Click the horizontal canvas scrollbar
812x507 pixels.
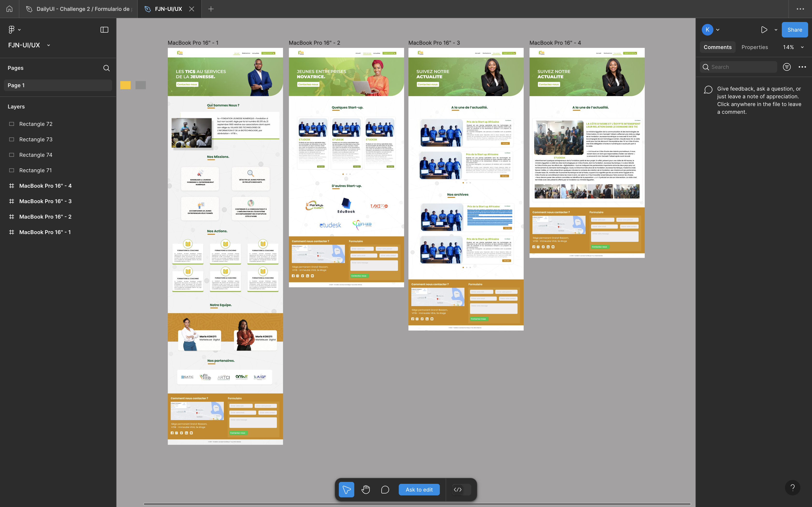click(417, 504)
